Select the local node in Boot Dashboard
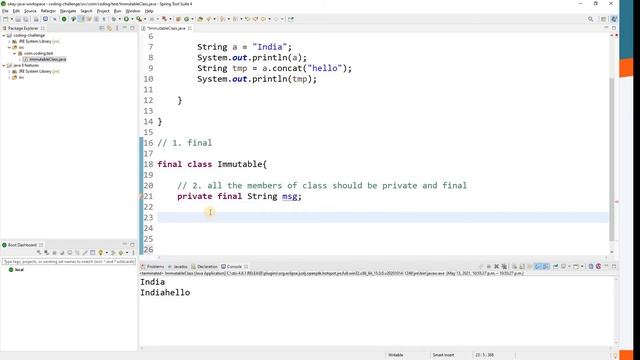640x360 pixels. click(x=16, y=270)
